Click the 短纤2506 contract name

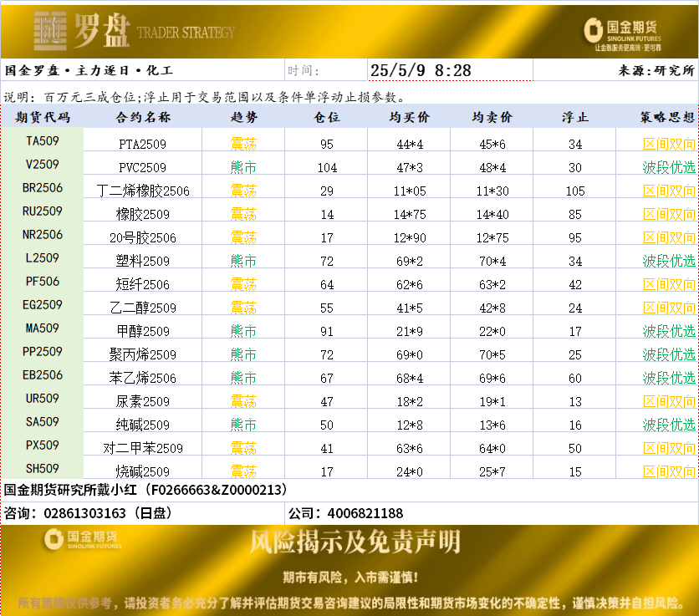pos(143,284)
